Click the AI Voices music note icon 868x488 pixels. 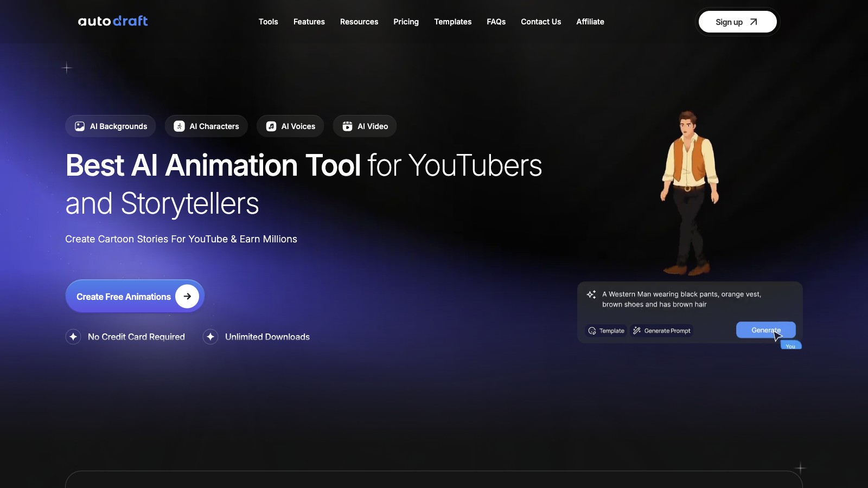coord(271,126)
